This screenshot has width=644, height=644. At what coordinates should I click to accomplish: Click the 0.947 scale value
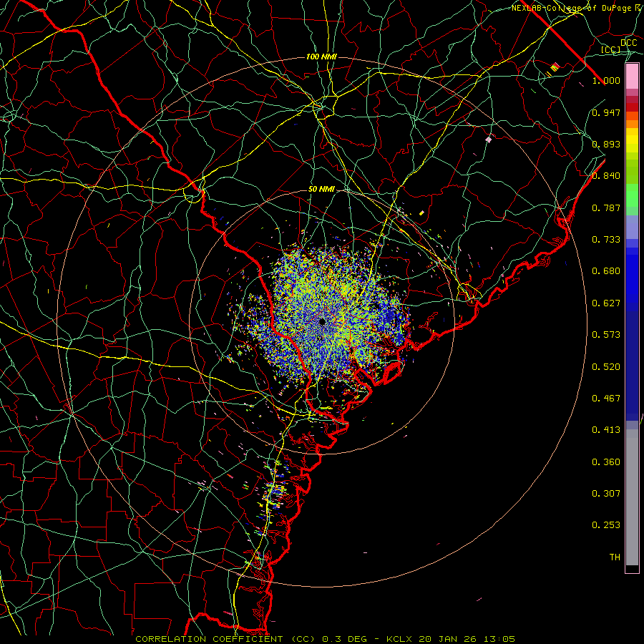point(606,112)
